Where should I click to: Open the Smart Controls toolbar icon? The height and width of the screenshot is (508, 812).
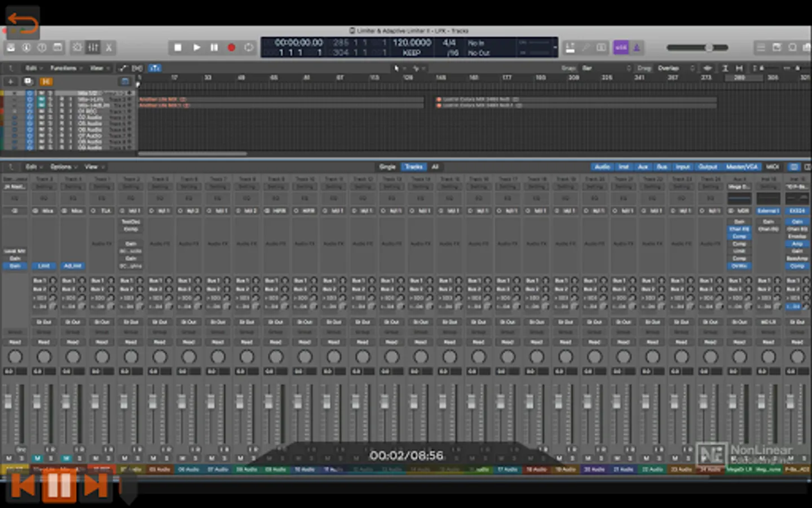coord(77,48)
